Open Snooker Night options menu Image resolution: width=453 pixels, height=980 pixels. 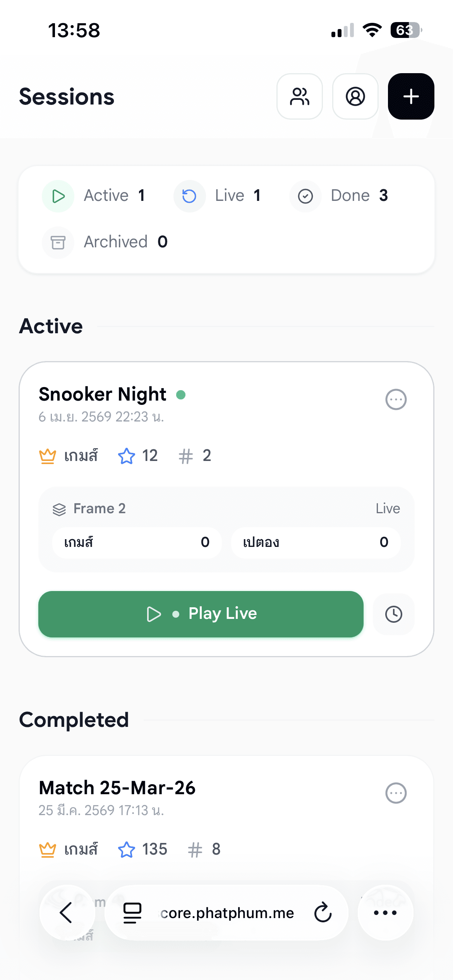396,399
